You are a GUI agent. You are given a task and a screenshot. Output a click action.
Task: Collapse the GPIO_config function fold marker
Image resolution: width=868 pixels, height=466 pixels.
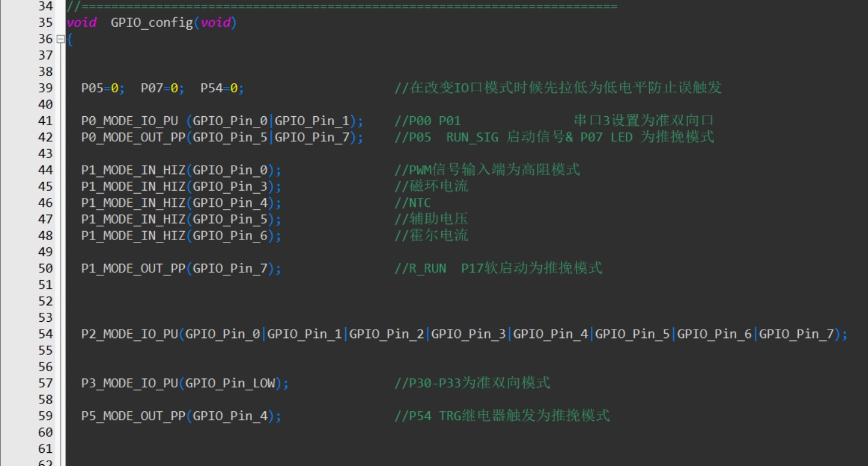click(60, 39)
